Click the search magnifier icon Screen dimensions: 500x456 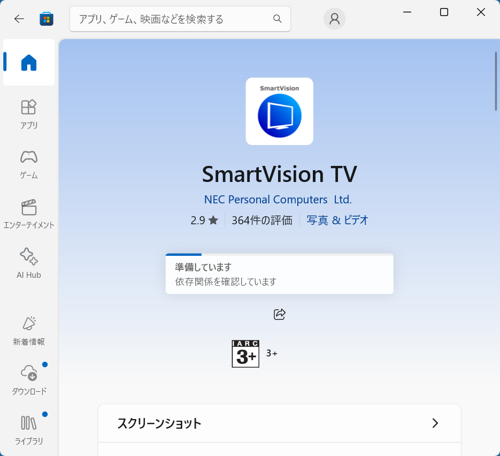pos(277,19)
